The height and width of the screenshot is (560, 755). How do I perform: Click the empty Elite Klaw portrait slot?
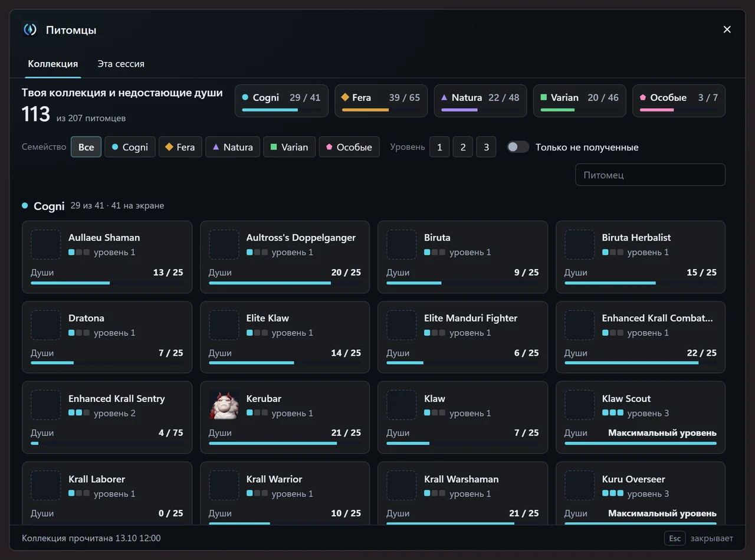click(224, 325)
